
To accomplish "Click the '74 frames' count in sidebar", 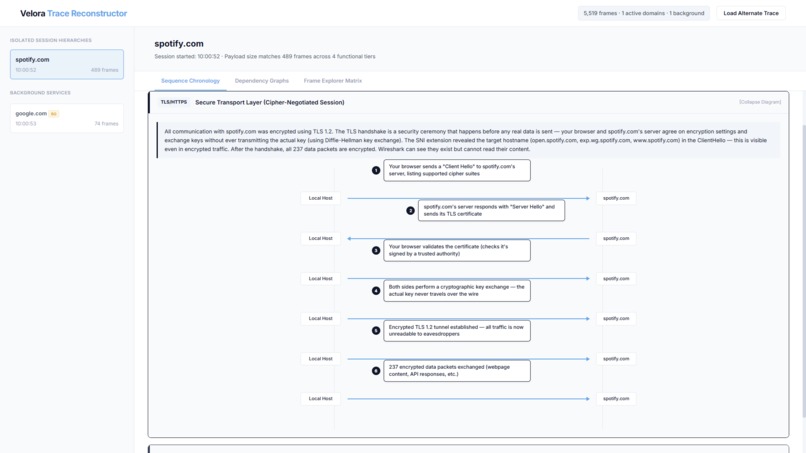I will [106, 124].
